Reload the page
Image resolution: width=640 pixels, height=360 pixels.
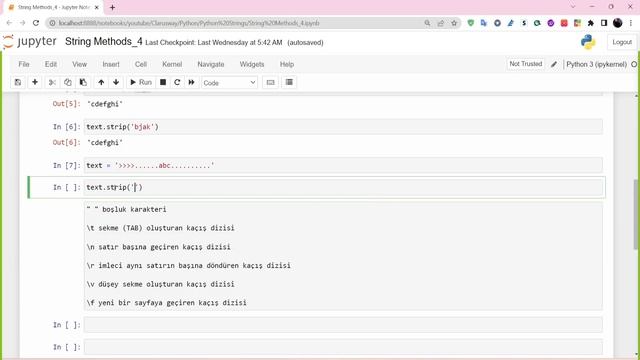click(x=36, y=23)
